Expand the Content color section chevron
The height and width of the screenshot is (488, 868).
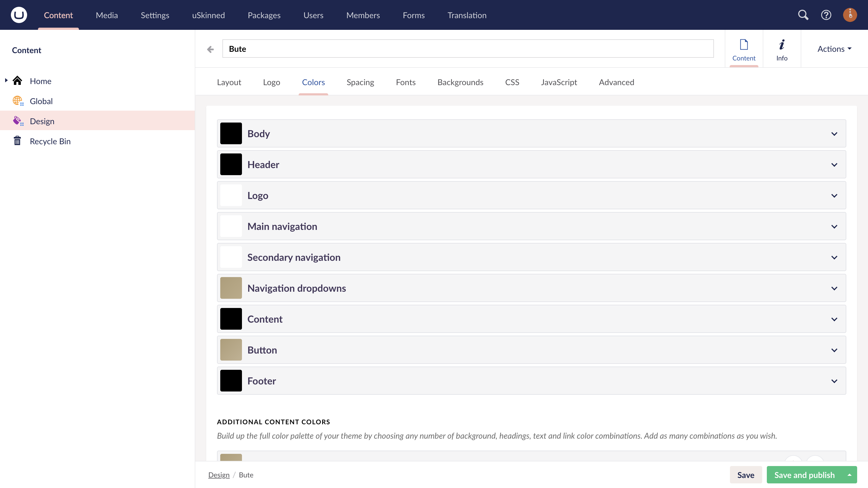(x=834, y=319)
